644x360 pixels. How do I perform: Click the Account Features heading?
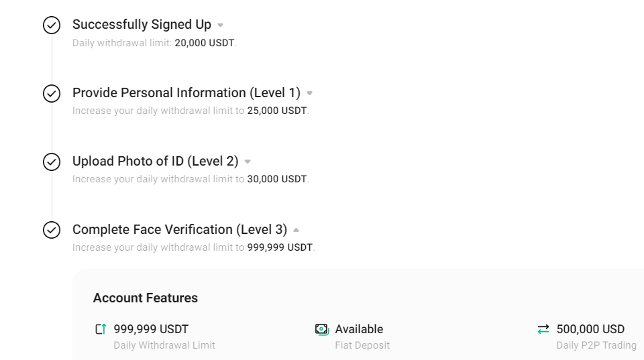coord(146,298)
